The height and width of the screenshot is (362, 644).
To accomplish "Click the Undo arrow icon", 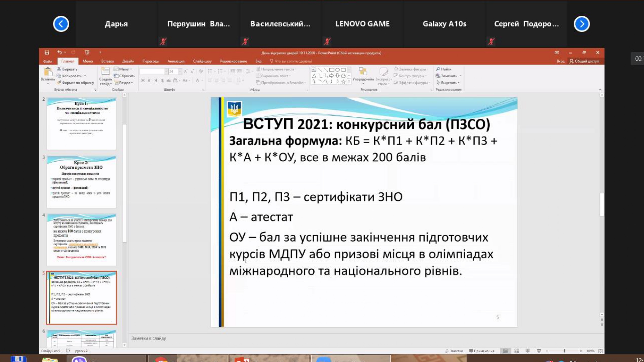I will tap(59, 52).
